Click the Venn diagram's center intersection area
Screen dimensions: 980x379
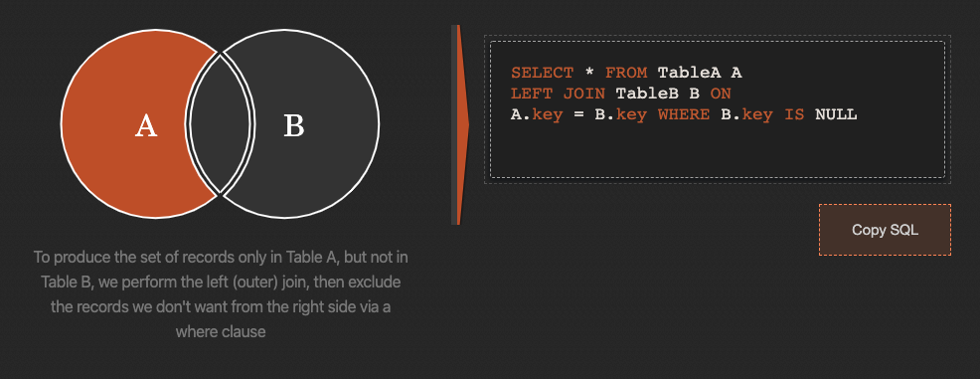click(220, 123)
